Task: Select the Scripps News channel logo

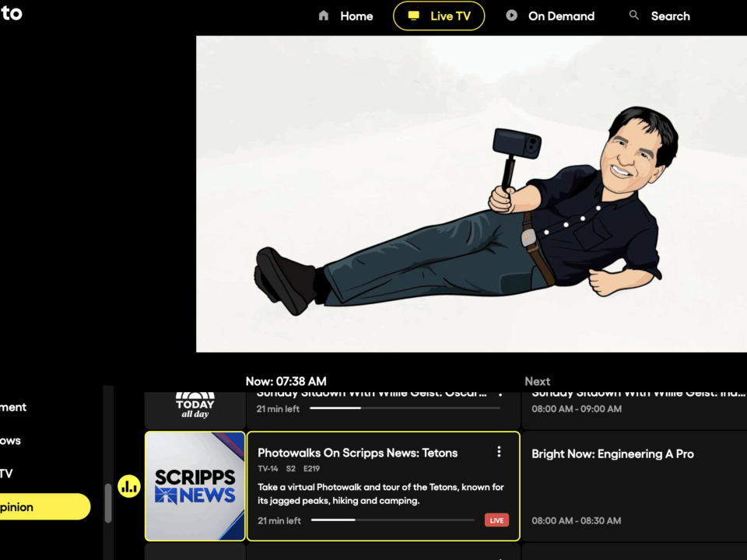Action: (195, 486)
